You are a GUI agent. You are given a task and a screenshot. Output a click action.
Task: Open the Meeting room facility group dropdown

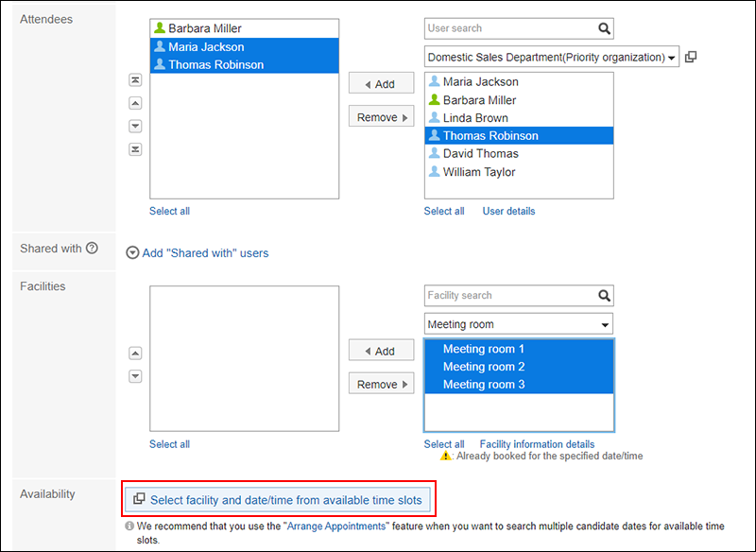tap(518, 324)
